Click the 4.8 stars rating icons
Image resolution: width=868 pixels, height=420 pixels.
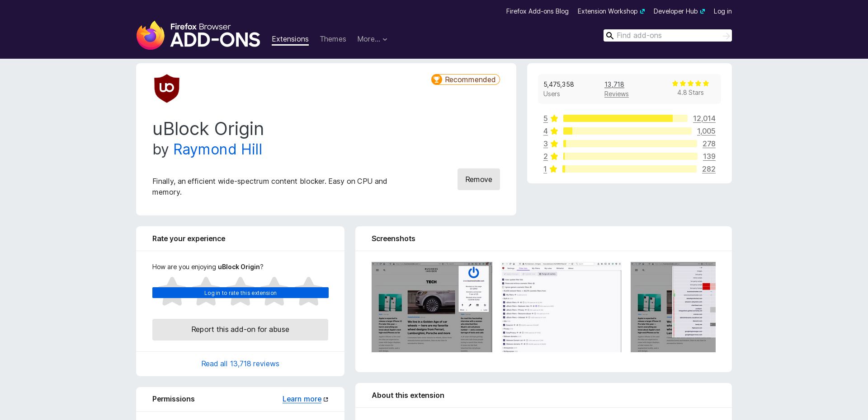(690, 84)
